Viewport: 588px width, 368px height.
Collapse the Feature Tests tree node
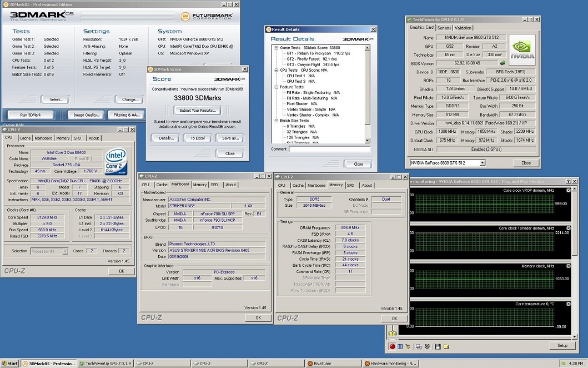[276, 87]
